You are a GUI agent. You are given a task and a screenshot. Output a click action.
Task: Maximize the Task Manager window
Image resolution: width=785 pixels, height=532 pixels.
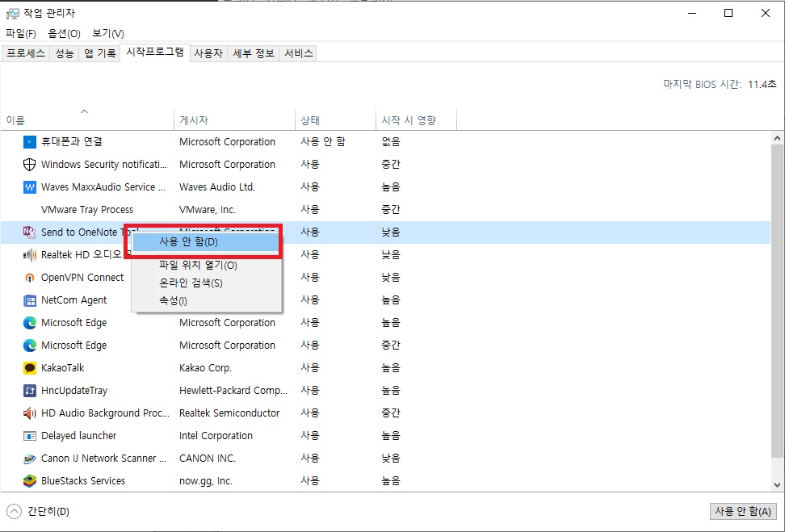point(728,14)
